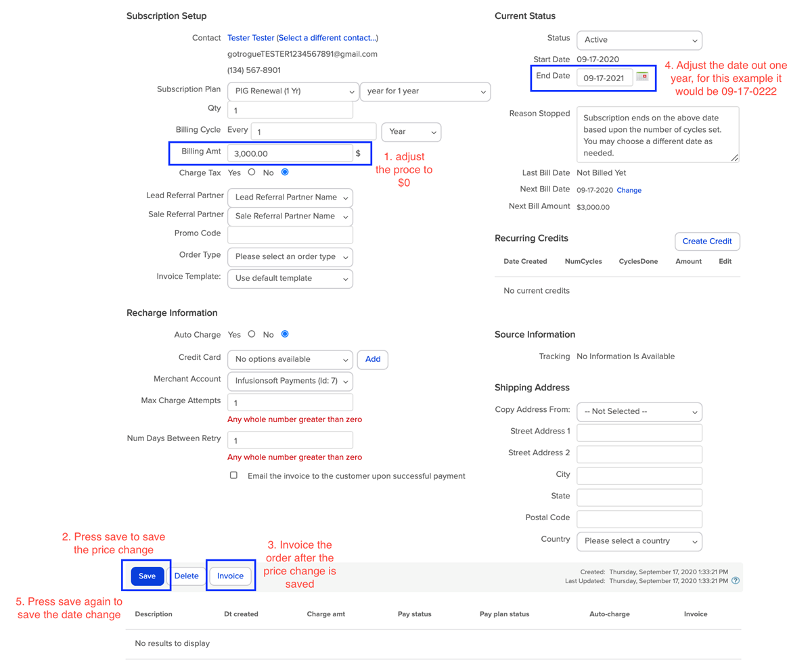
Task: Select Auto Charge No radio button
Action: [x=284, y=333]
